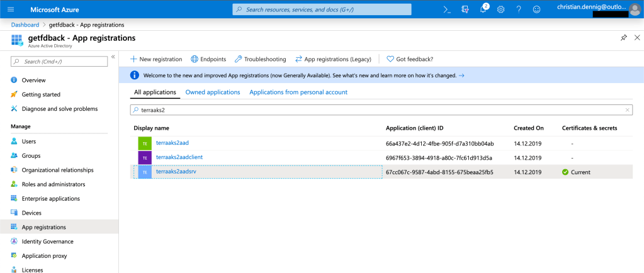Image resolution: width=644 pixels, height=273 pixels.
Task: Open the Azure portal hamburger menu
Action: 11,9
